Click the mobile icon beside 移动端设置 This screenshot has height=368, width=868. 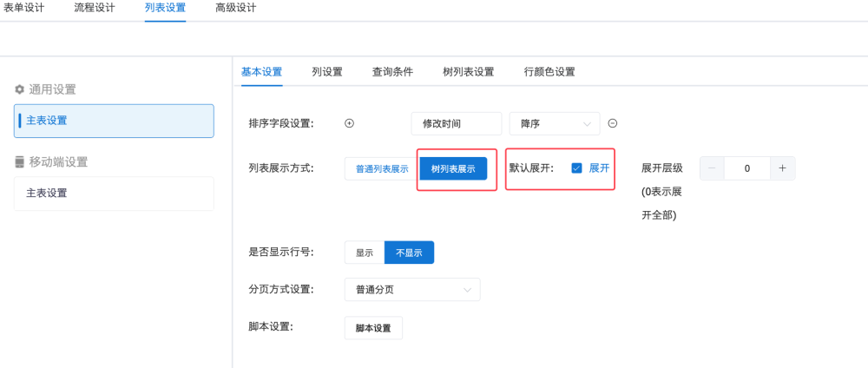20,161
